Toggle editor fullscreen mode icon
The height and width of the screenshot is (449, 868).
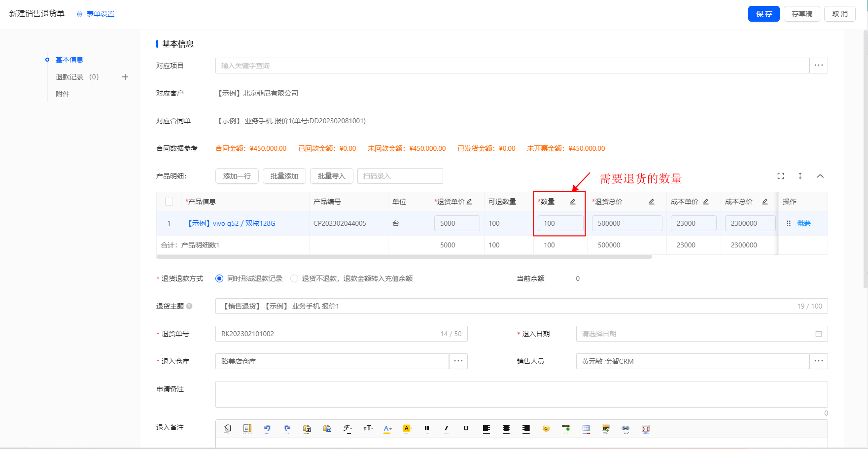pyautogui.click(x=646, y=428)
